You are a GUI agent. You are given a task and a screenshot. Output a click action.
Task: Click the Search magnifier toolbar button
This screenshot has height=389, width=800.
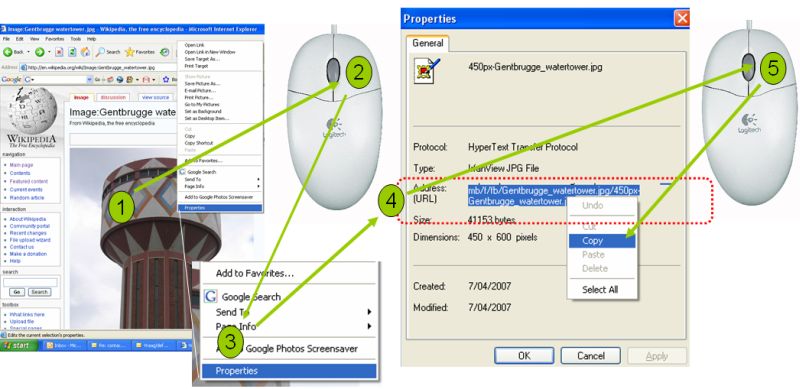tap(108, 52)
